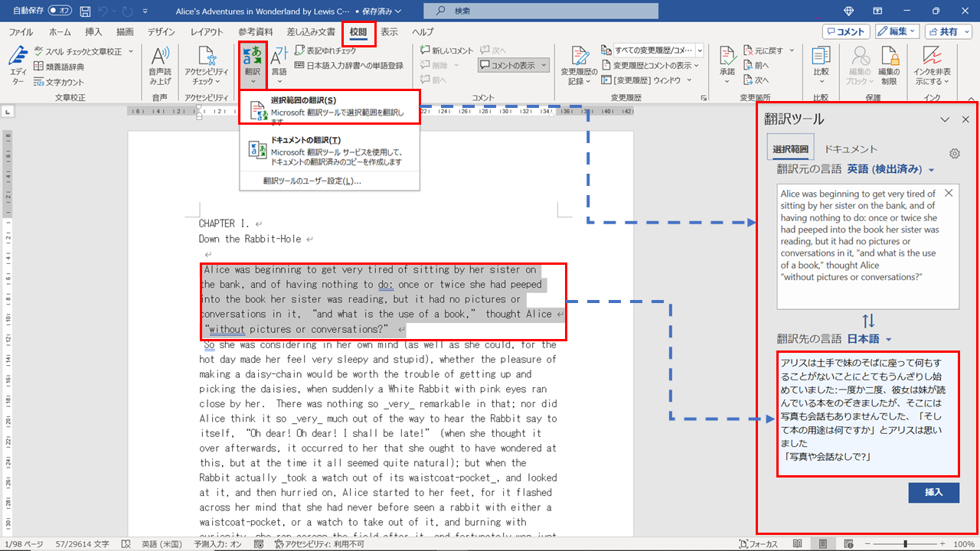Close the 翻訳ツール pane
This screenshot has height=551, width=980.
[x=965, y=119]
